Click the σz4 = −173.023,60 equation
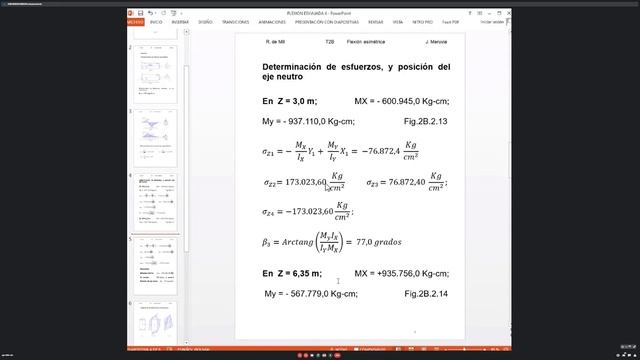The width and height of the screenshot is (640, 360). (308, 211)
